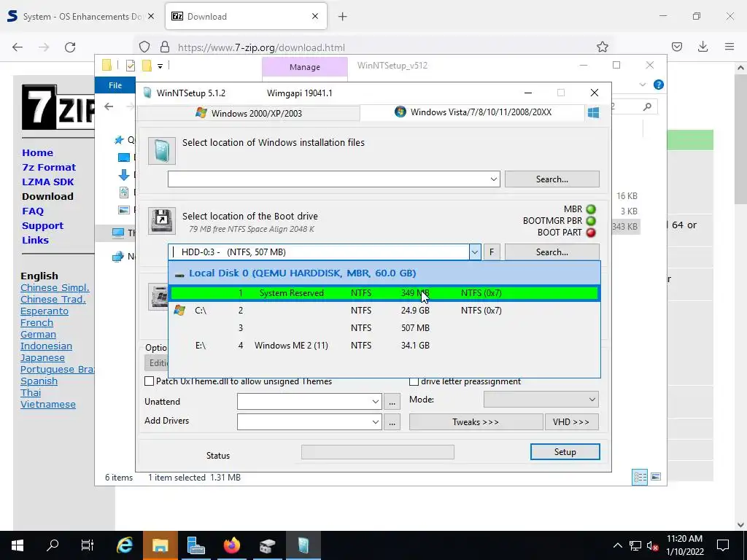Open the Windows Start menu
Viewport: 747px width, 560px height.
(18, 545)
